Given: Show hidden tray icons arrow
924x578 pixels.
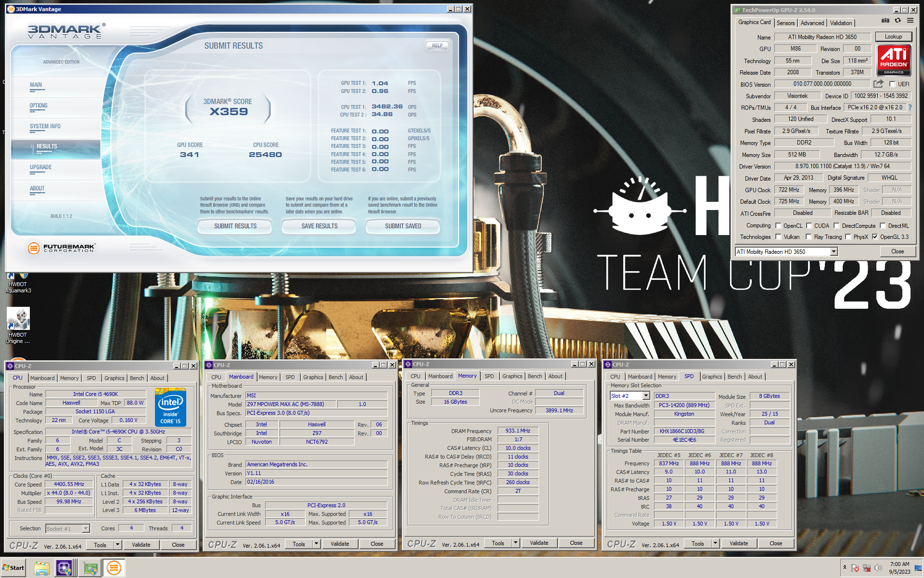Looking at the screenshot, I should point(845,567).
